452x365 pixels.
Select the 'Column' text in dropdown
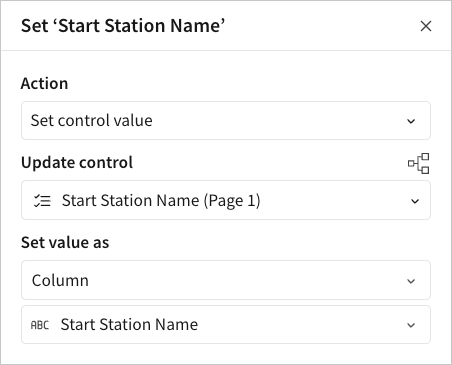(60, 280)
